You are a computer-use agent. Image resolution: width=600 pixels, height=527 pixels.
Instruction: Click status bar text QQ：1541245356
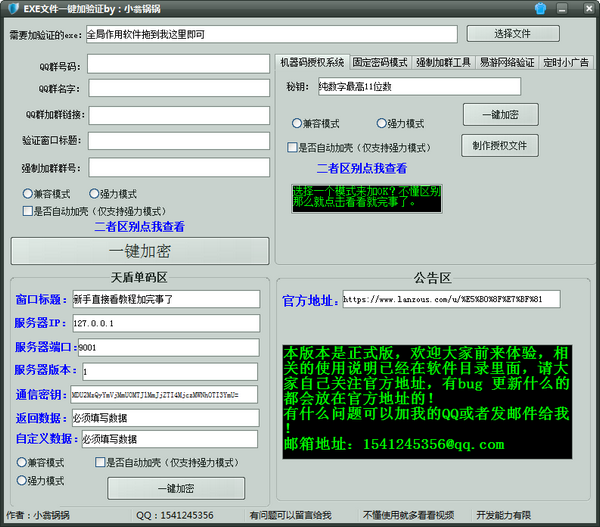point(175,516)
